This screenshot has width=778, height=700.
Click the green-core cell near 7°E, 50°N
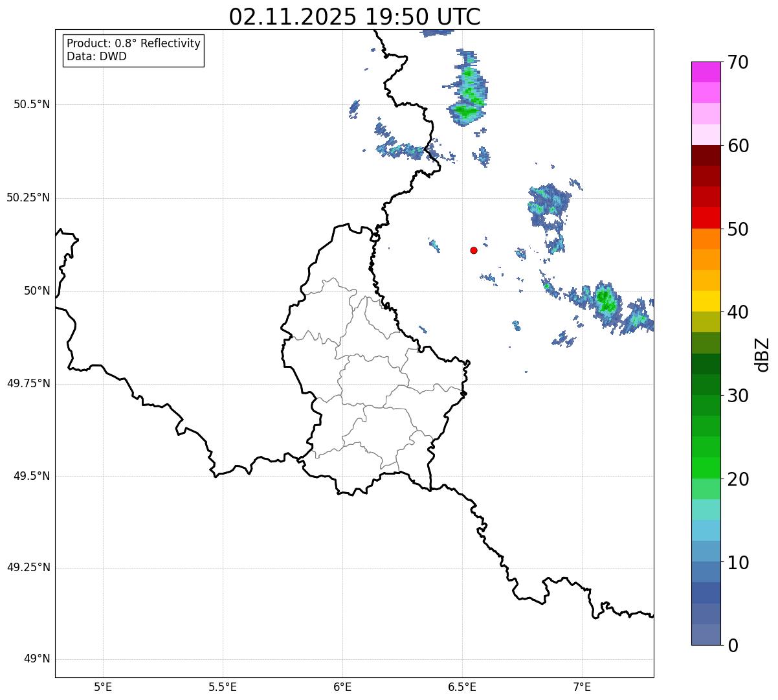pos(605,301)
